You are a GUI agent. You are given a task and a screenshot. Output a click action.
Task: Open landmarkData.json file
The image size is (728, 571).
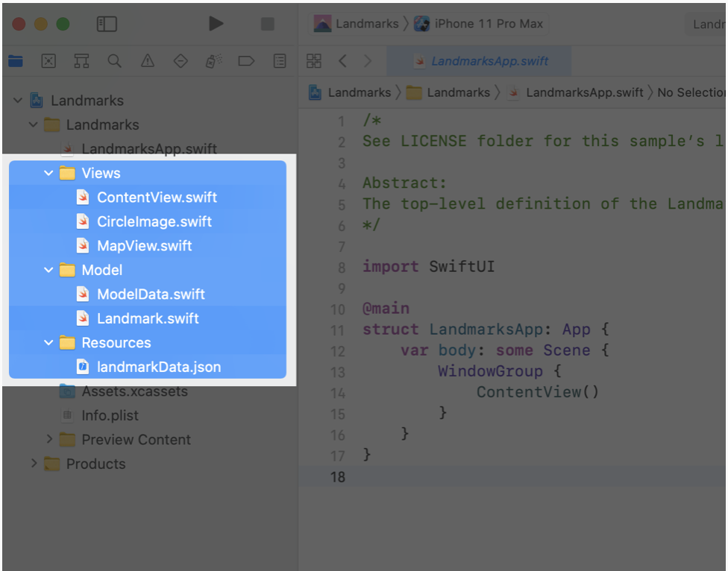pos(148,367)
